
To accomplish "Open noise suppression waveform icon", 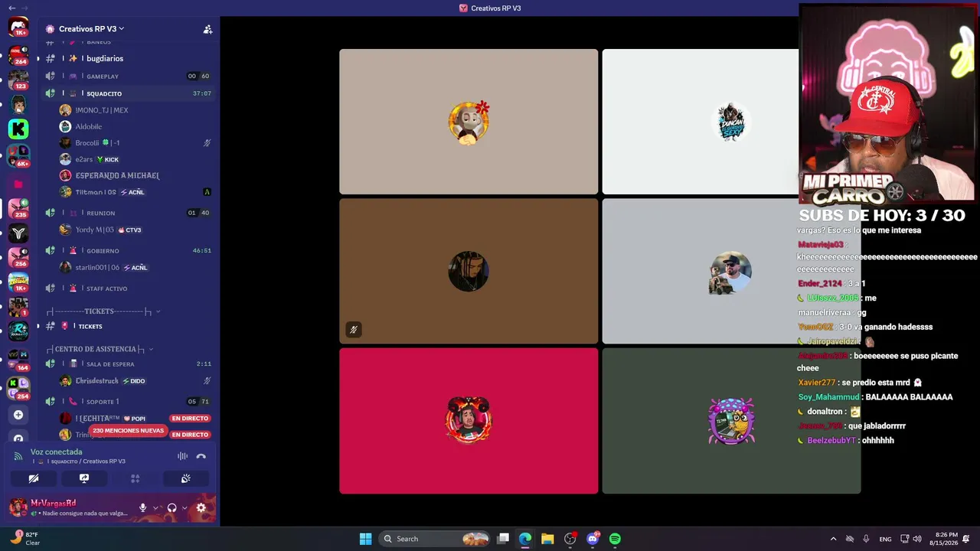I will pos(182,456).
